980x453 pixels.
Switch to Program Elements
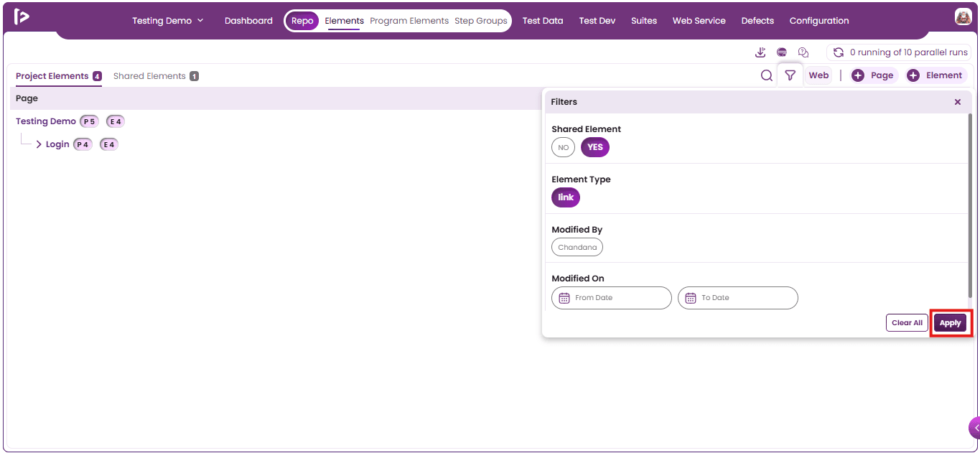[409, 21]
